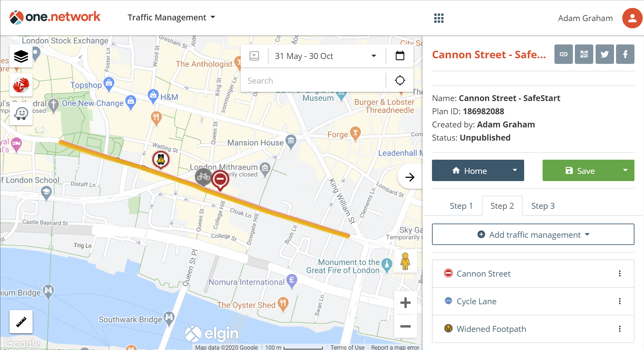Pick up the Street View pegman

click(x=405, y=261)
